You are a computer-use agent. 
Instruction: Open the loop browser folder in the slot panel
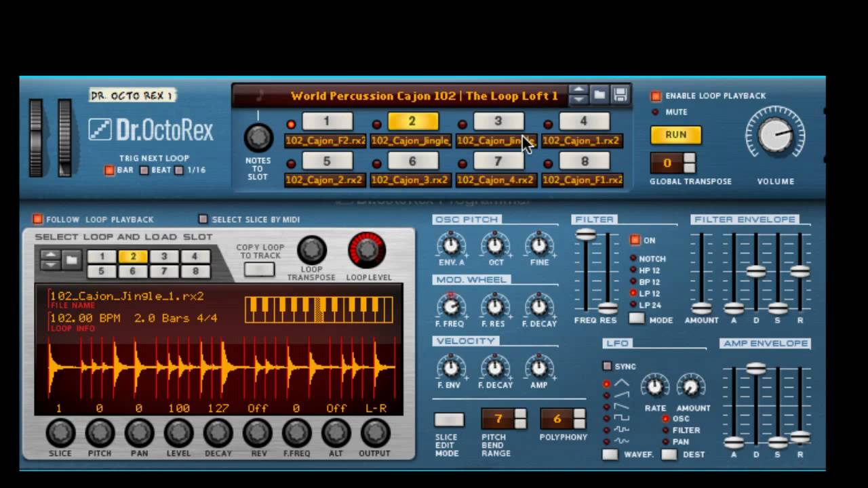point(71,260)
